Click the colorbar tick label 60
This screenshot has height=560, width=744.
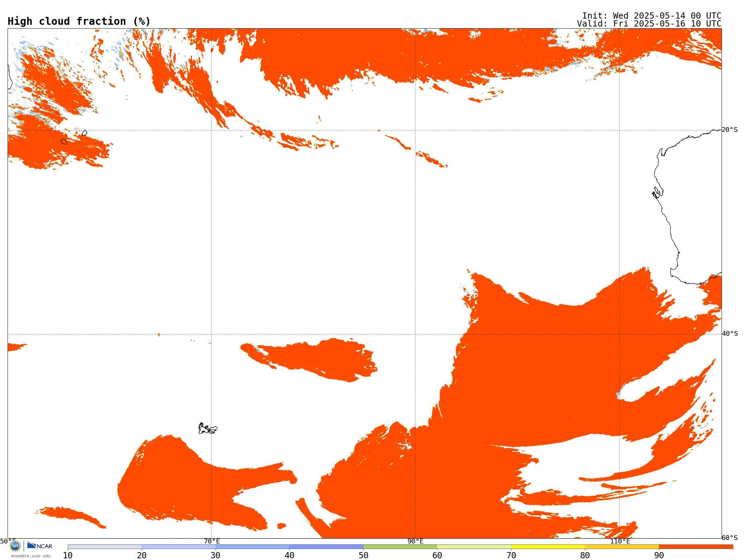coord(437,556)
